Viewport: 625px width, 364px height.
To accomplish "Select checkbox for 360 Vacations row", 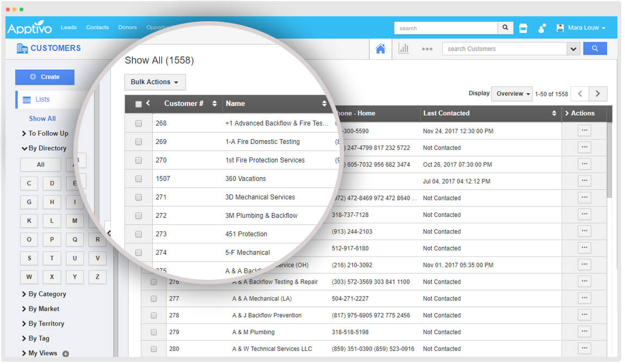I will (x=139, y=179).
